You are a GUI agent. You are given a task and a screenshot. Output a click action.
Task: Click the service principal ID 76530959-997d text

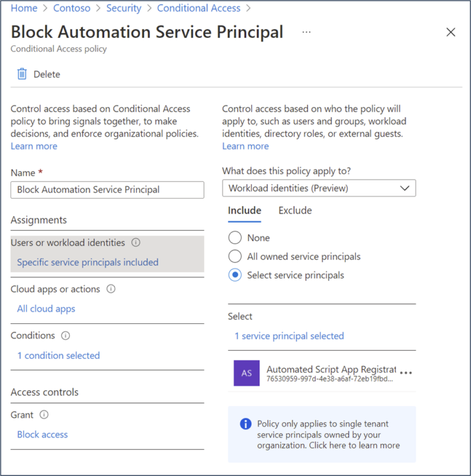point(329,379)
